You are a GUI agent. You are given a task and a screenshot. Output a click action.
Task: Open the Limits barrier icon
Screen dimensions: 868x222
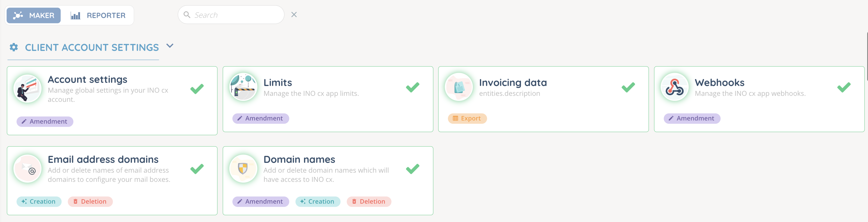[x=243, y=87]
